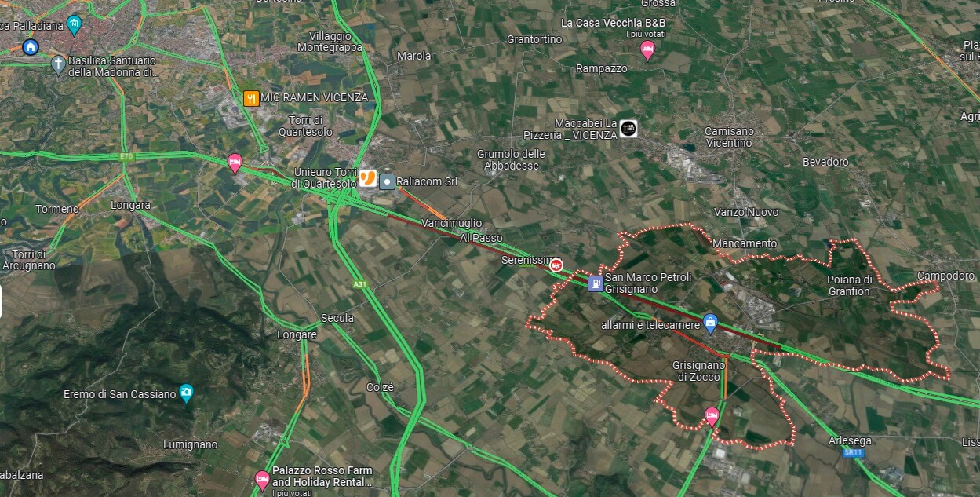The height and width of the screenshot is (497, 980).
Task: Click the Basilica Santuario church icon
Action: (58, 64)
